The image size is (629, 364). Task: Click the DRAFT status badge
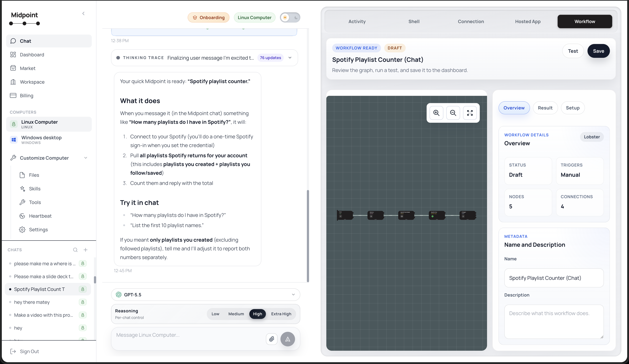[x=395, y=48]
